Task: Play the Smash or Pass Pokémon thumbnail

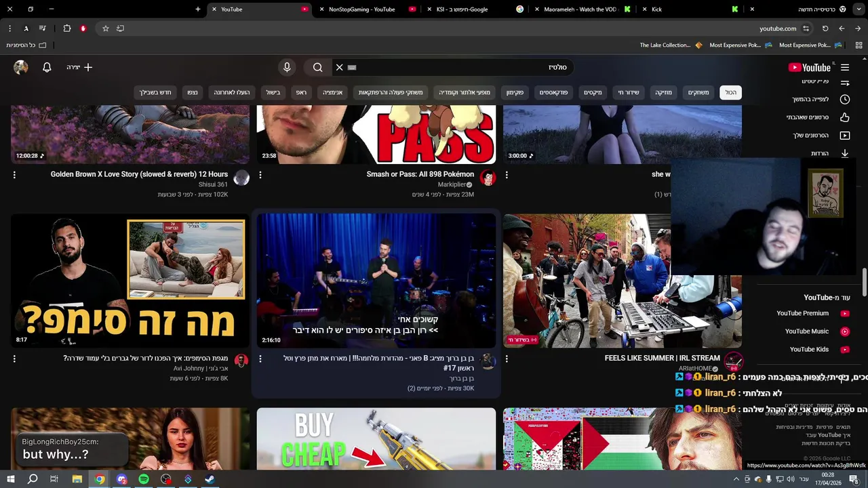Action: (x=376, y=134)
